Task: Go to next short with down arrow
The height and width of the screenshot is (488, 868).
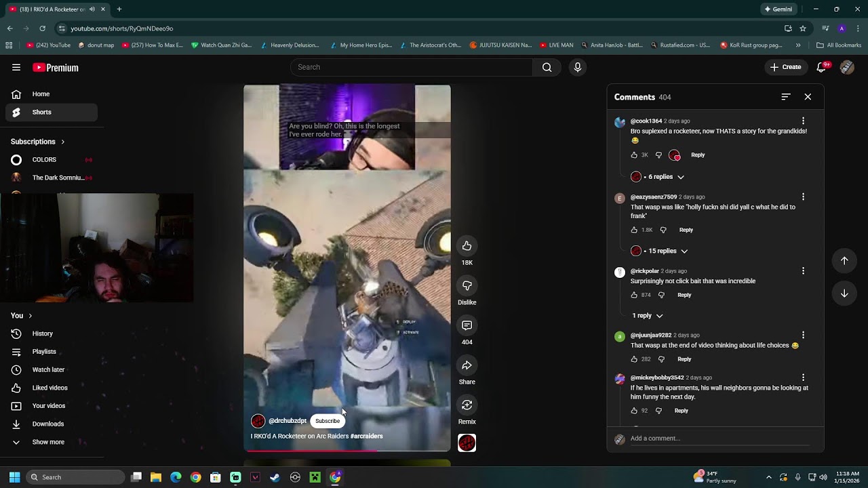Action: 844,293
